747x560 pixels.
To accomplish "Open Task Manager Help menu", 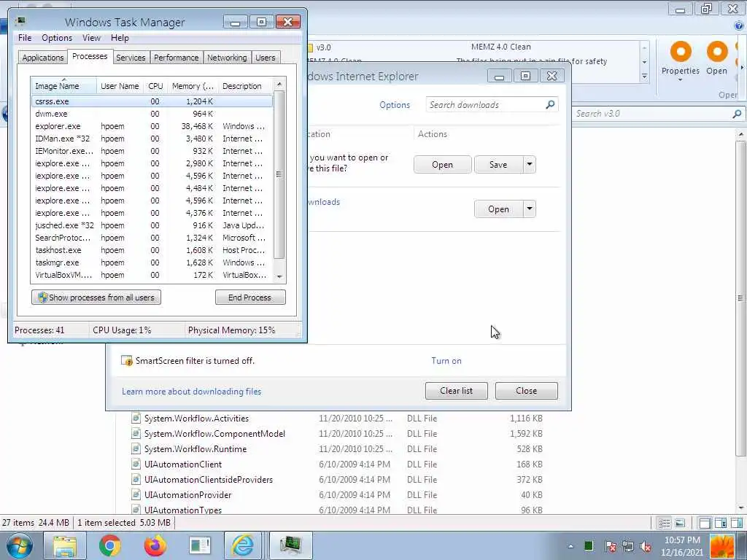I will tap(120, 38).
